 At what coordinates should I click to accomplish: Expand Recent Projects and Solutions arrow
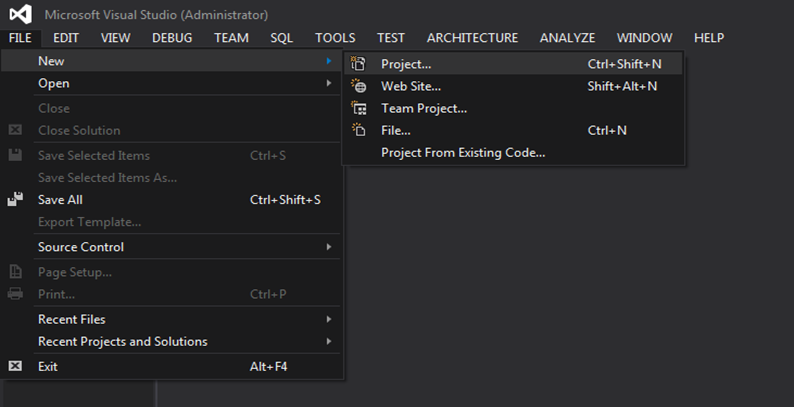pos(329,341)
